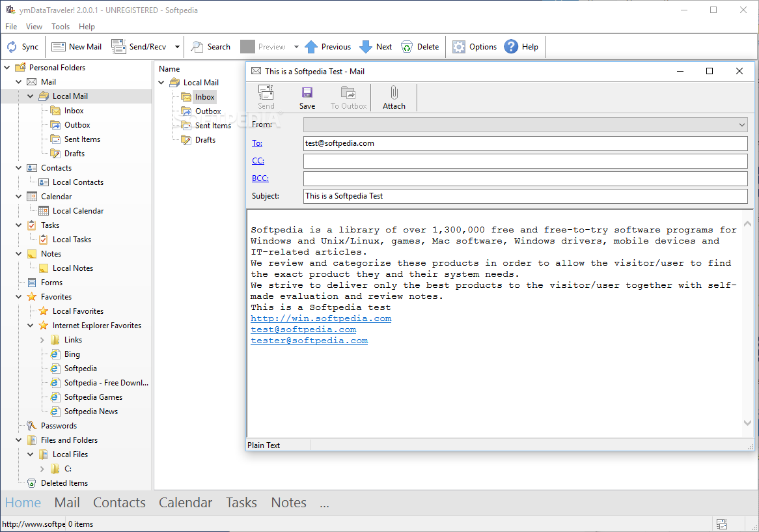Open the From dropdown field

[525, 124]
